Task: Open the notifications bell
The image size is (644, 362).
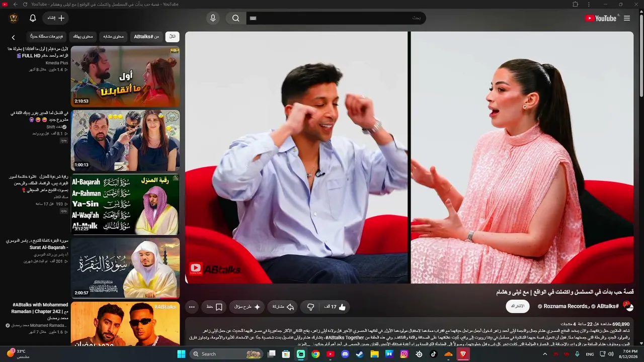Action: [x=33, y=18]
